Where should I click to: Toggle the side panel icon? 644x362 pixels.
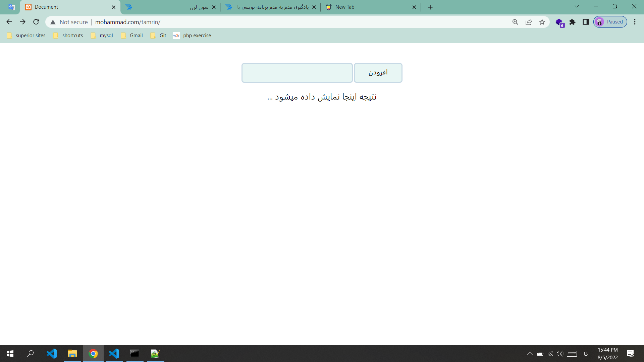pos(586,22)
